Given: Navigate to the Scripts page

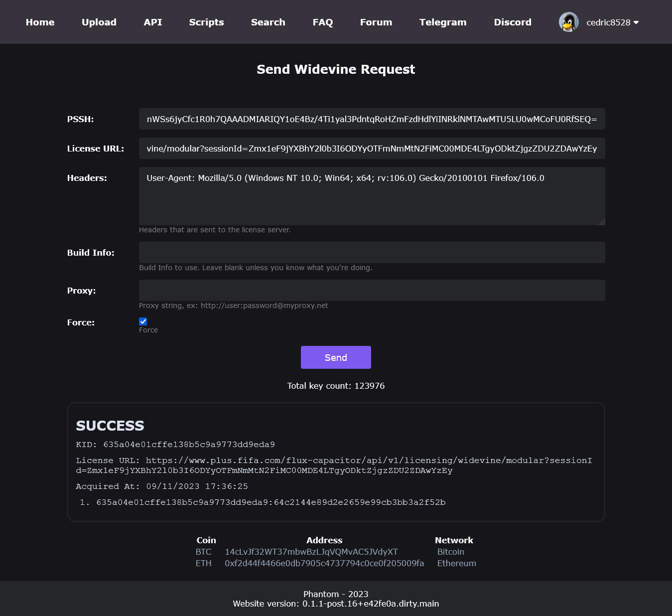Looking at the screenshot, I should [206, 22].
